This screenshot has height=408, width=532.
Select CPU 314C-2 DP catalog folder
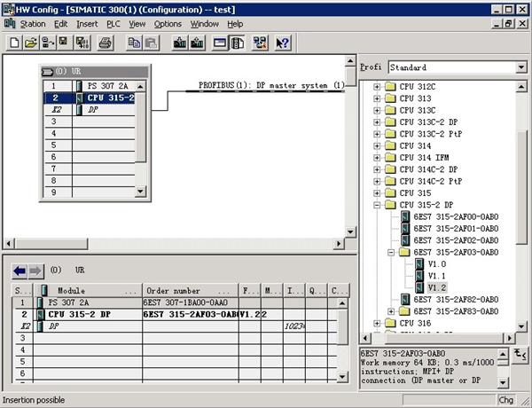428,169
